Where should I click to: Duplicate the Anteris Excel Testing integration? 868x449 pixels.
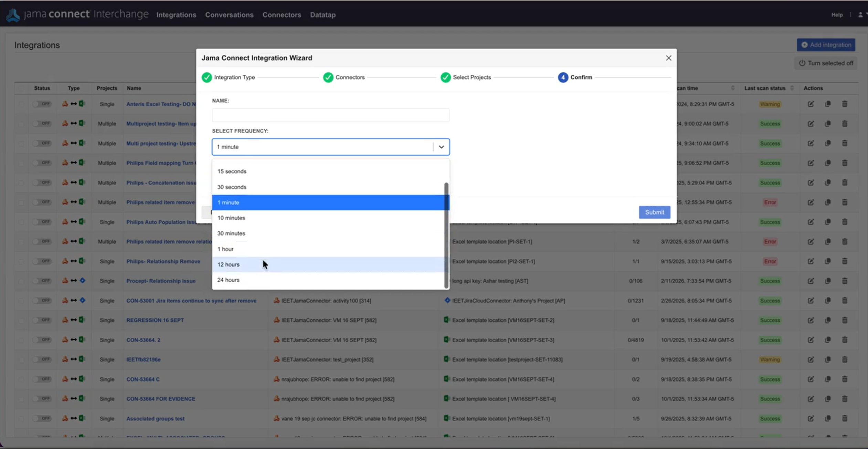pyautogui.click(x=828, y=104)
